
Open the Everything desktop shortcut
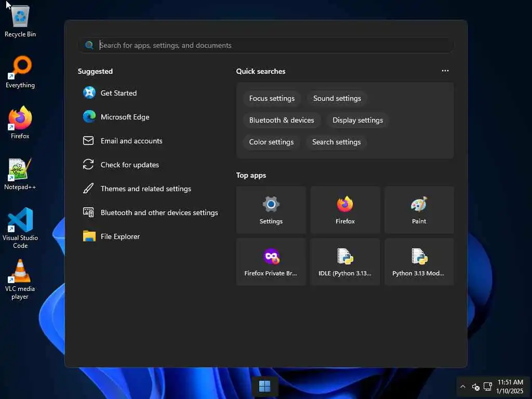coord(20,72)
